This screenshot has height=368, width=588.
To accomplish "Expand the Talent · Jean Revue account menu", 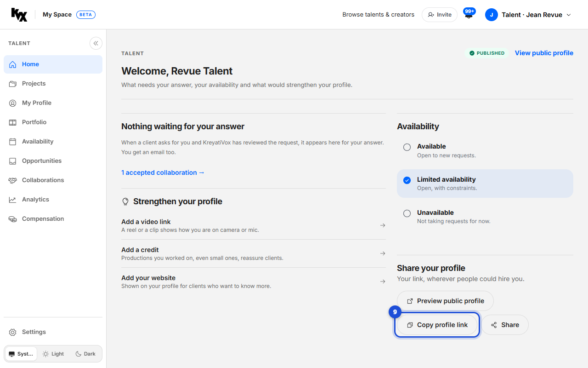I will [528, 15].
